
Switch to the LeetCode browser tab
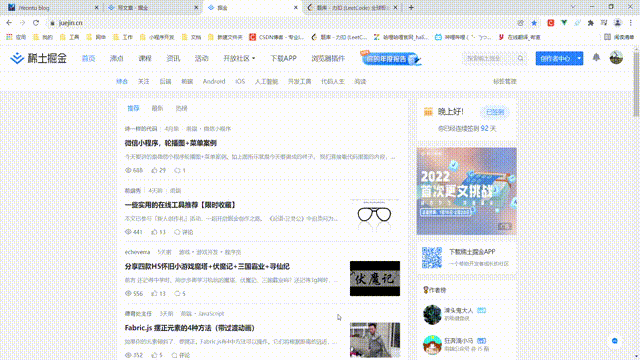[353, 7]
